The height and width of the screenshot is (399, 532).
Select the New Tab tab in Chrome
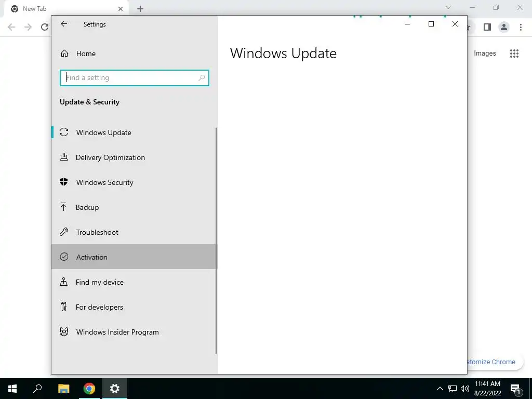click(x=66, y=9)
